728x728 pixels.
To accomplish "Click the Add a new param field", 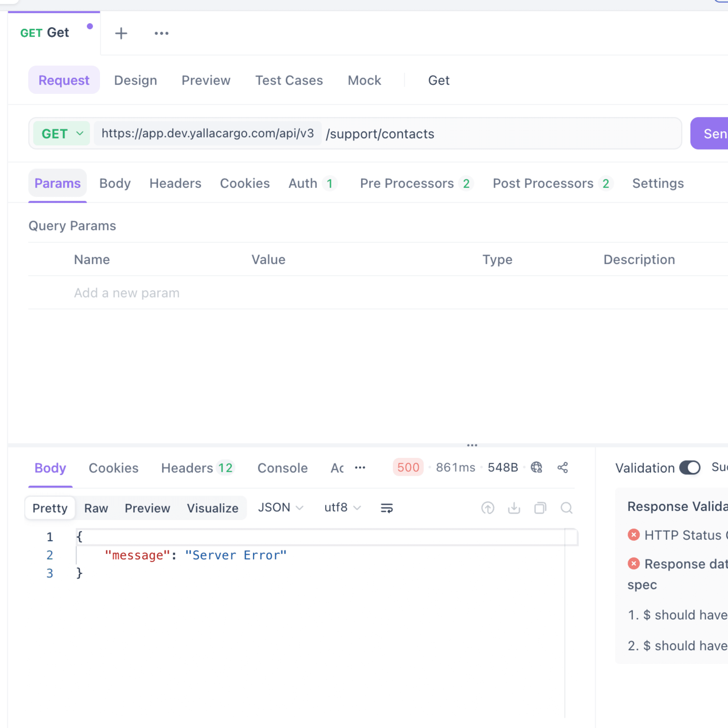I will pos(127,293).
